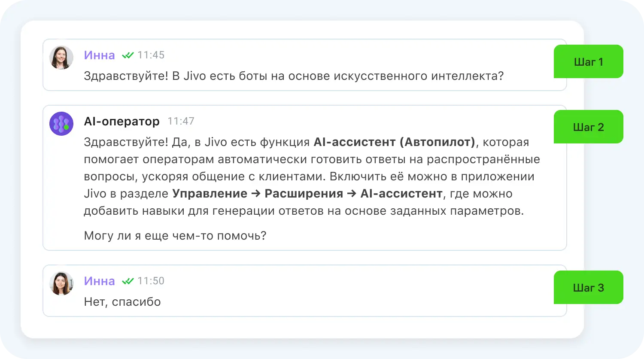This screenshot has height=359, width=644.
Task: Click the bold word Управление
Action: (x=210, y=194)
